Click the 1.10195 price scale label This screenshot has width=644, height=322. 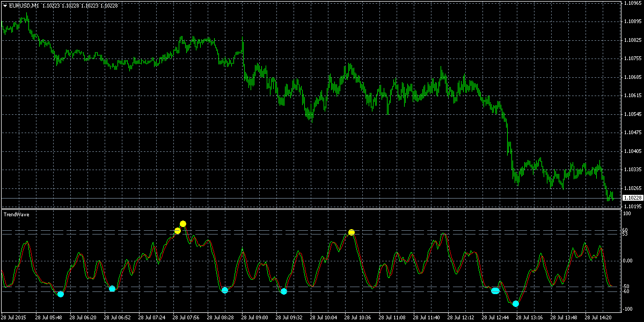633,207
